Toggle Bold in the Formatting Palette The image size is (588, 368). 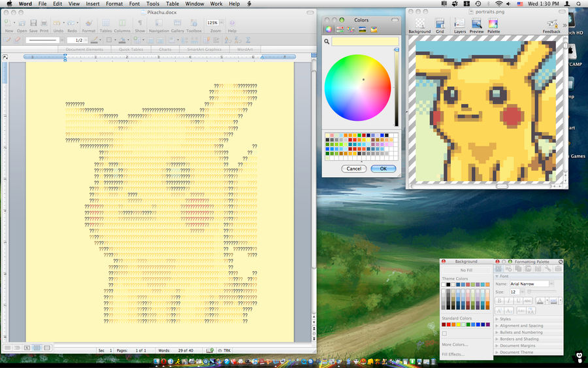[499, 301]
